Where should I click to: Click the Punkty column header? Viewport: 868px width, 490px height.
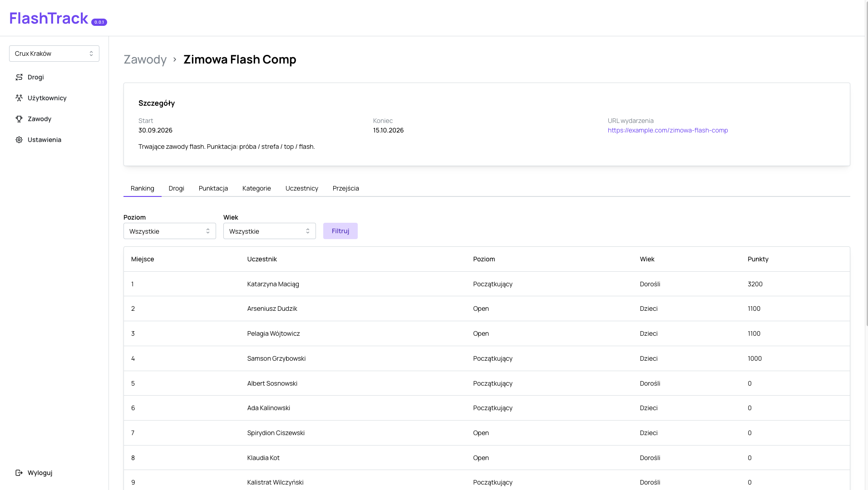pyautogui.click(x=758, y=259)
